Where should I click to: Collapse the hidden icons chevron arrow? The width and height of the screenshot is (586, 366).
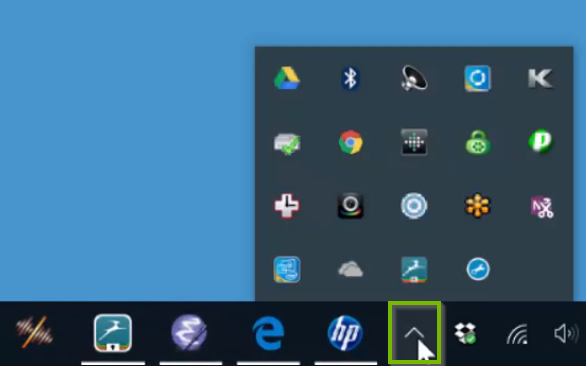[414, 332]
